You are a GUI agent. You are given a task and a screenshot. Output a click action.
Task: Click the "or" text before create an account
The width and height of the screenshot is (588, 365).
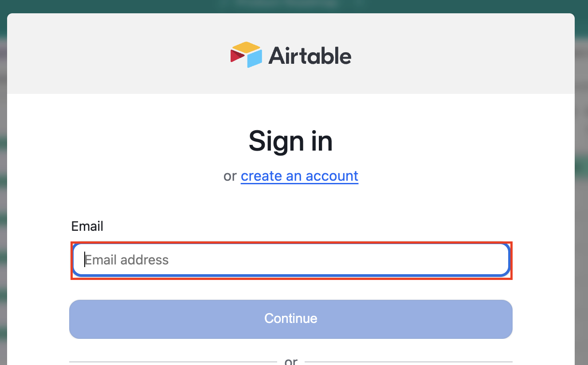tap(230, 176)
